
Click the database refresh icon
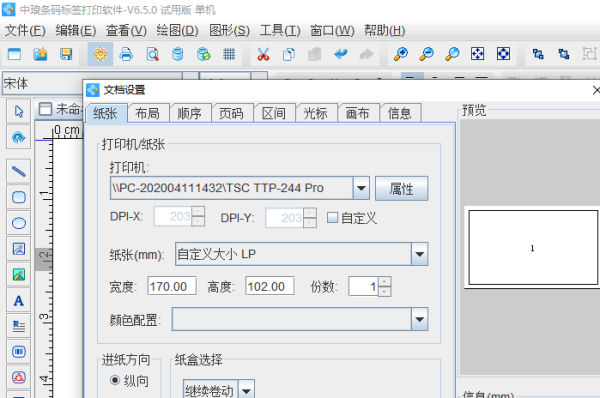tap(203, 54)
